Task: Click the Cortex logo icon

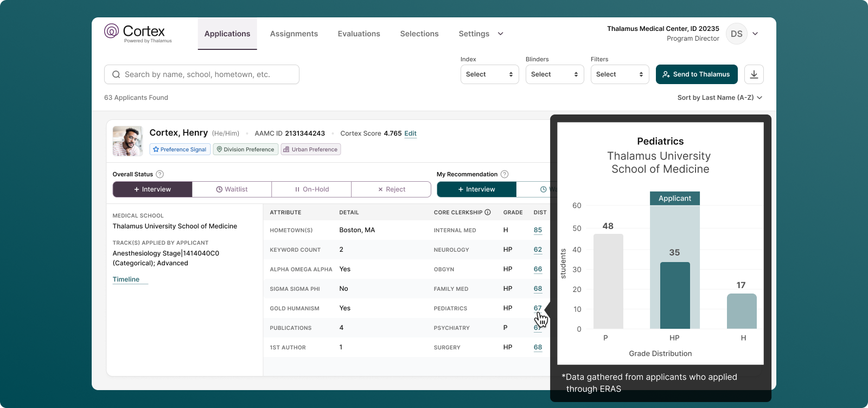Action: 112,31
